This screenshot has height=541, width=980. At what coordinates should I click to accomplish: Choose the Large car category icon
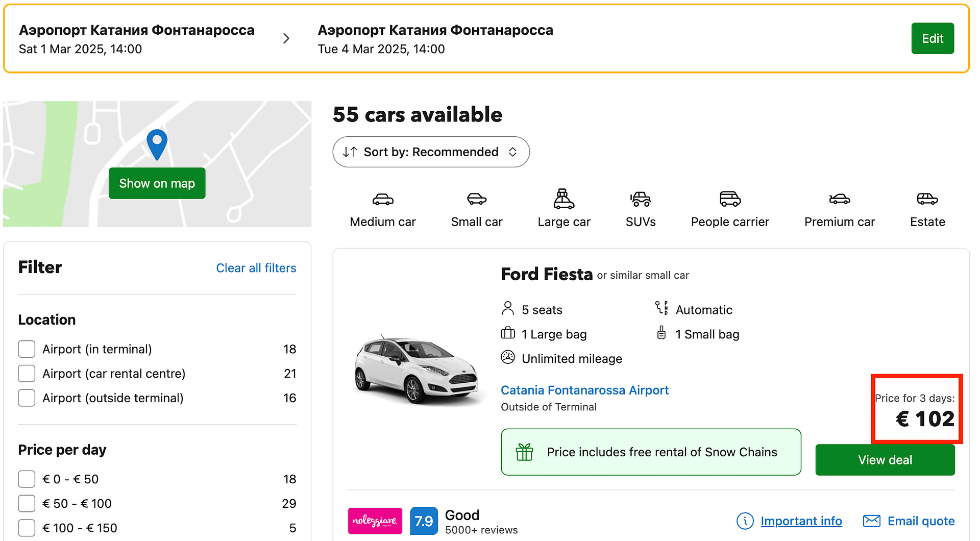tap(564, 199)
